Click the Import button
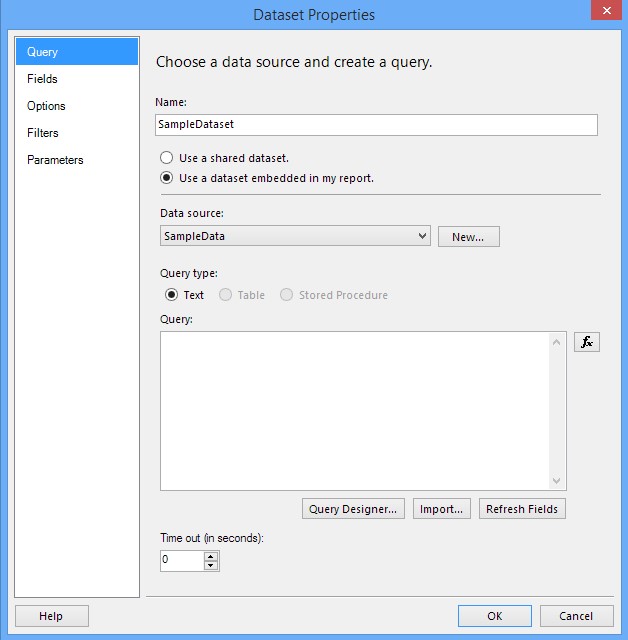Viewport: 628px width, 640px height. pos(442,509)
